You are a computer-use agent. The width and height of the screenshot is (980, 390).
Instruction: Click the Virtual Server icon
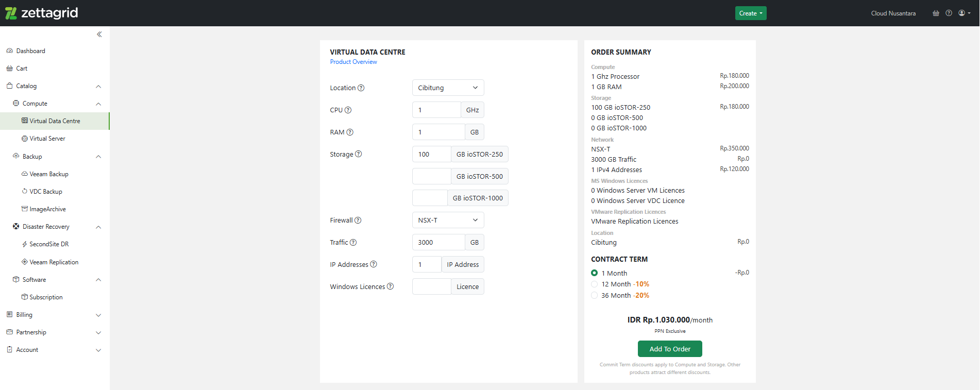click(24, 139)
